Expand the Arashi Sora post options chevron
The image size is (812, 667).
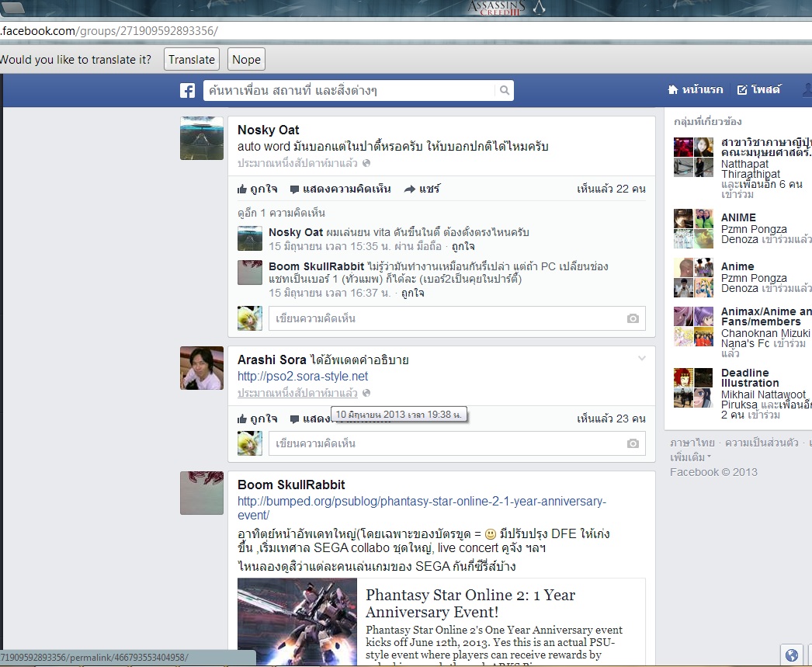pyautogui.click(x=642, y=359)
